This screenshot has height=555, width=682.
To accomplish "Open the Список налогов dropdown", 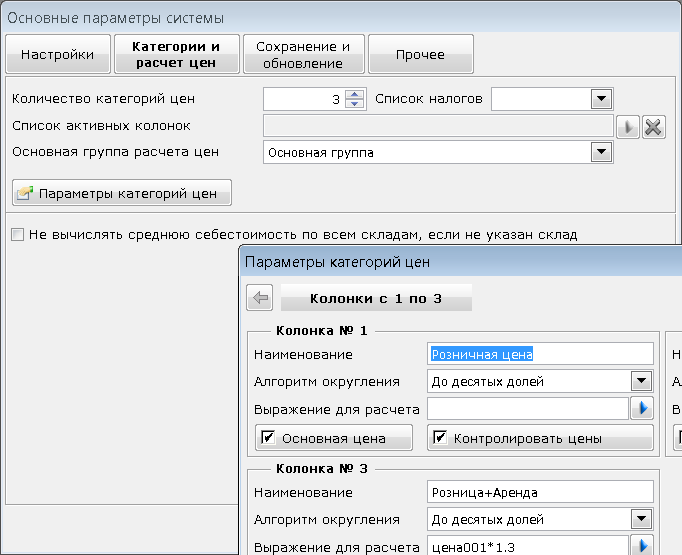I will 602,99.
